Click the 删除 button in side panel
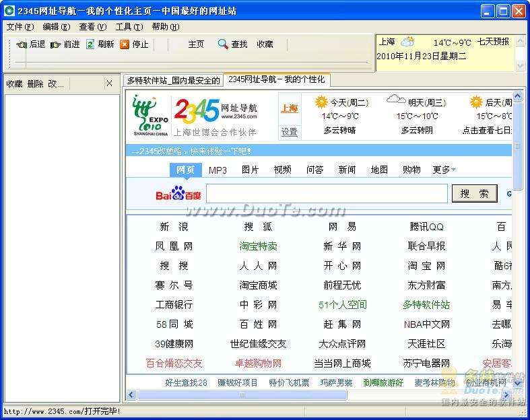The image size is (530, 420). click(x=35, y=83)
